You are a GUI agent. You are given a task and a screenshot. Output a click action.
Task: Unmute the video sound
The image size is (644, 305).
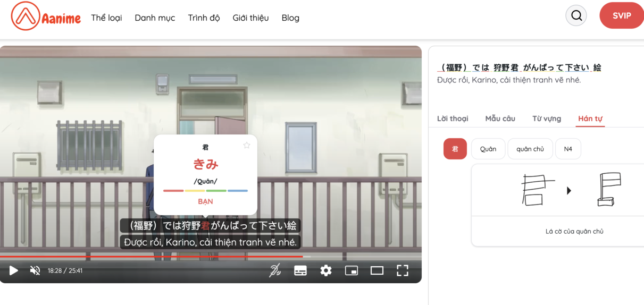35,270
